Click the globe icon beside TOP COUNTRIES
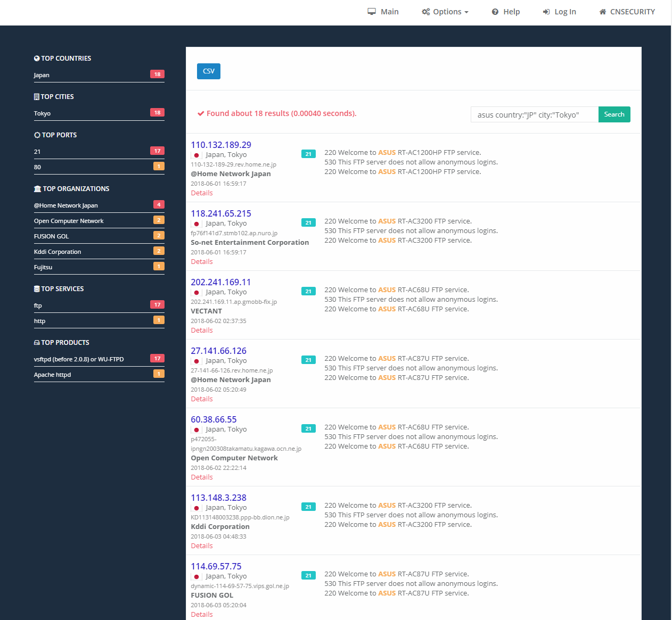 point(37,59)
